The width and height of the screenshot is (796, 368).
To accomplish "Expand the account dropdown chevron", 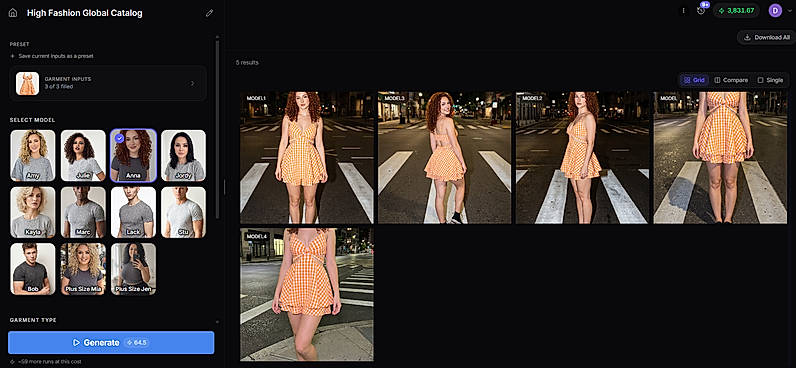I will tap(788, 11).
